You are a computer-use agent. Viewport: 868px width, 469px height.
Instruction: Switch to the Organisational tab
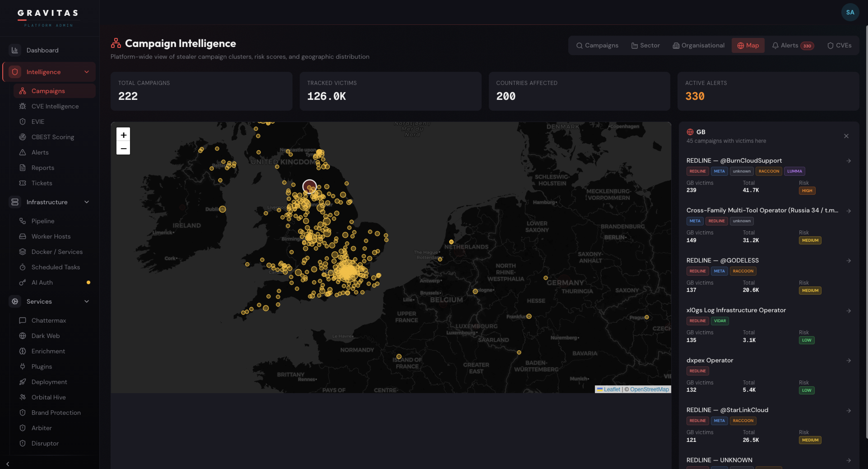click(698, 46)
